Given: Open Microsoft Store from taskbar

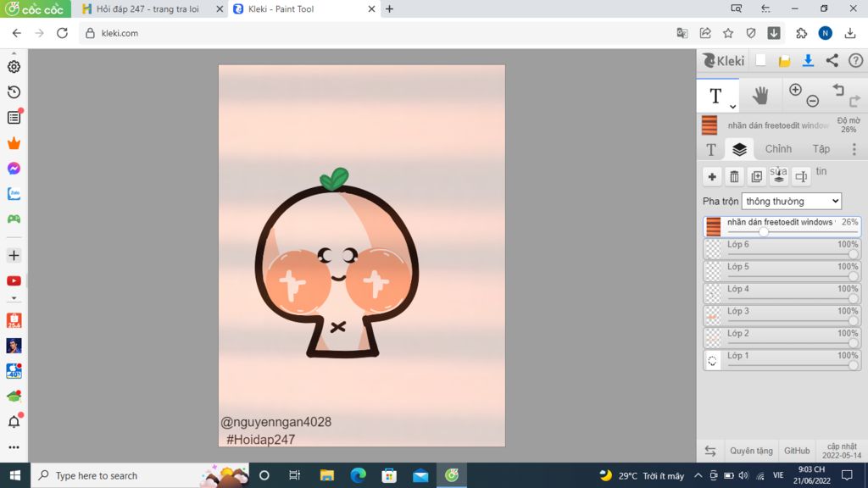Looking at the screenshot, I should point(389,475).
